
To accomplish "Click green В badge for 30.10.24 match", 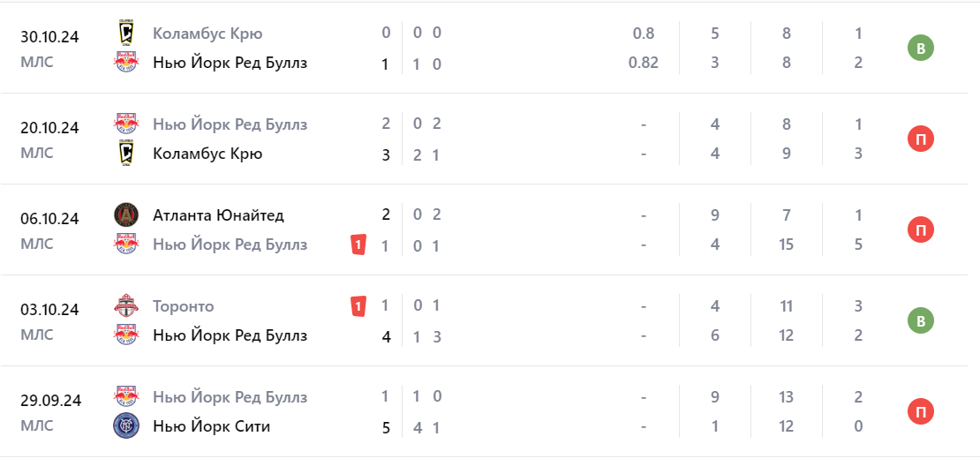I will pos(921,49).
